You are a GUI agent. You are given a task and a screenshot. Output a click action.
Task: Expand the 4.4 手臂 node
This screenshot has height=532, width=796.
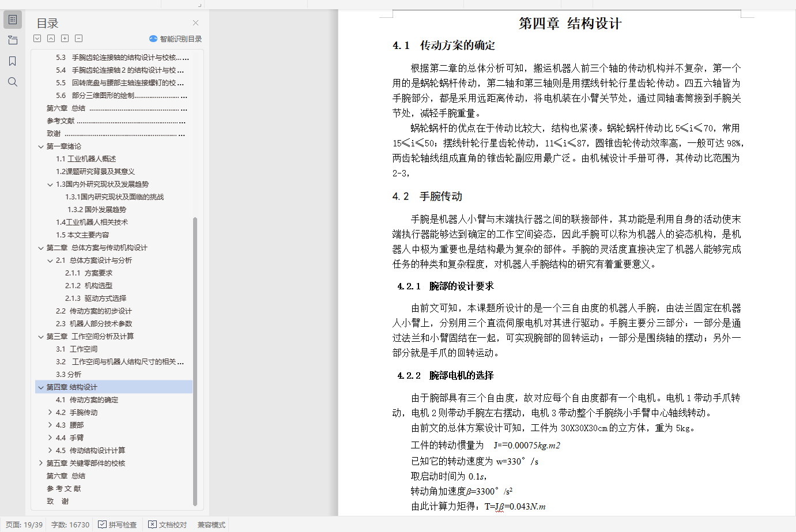pyautogui.click(x=50, y=438)
